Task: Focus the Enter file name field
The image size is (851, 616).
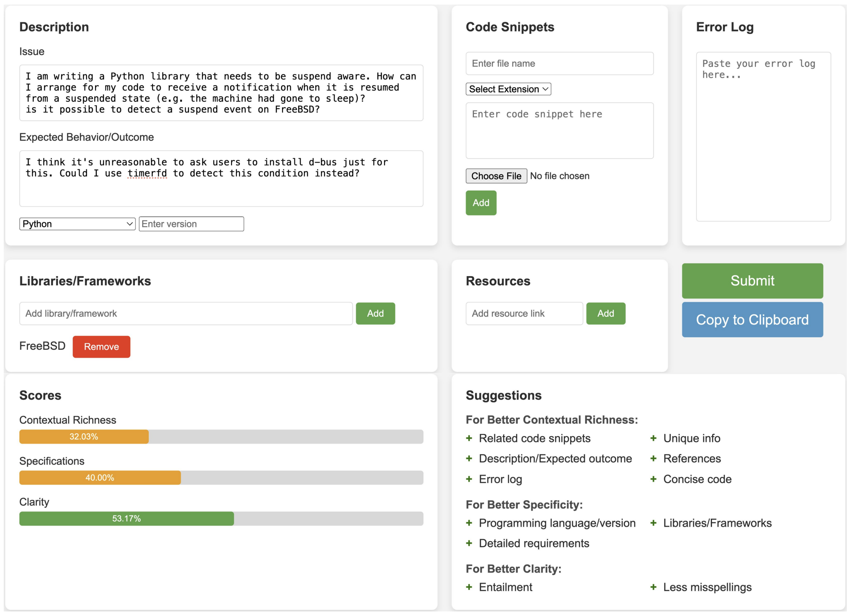Action: (559, 64)
